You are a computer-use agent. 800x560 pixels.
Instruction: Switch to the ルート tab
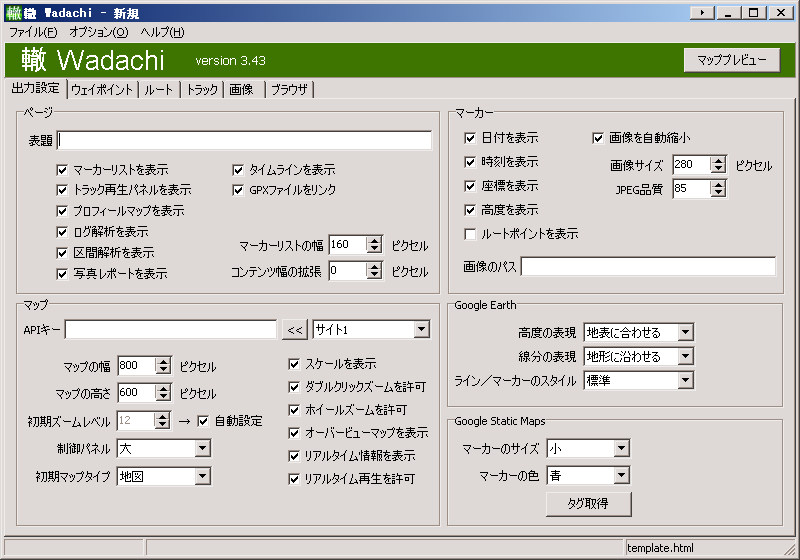(x=159, y=90)
